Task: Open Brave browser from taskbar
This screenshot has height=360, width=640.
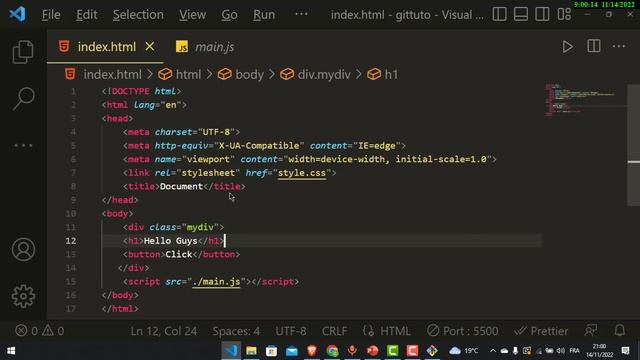Action: point(312,351)
